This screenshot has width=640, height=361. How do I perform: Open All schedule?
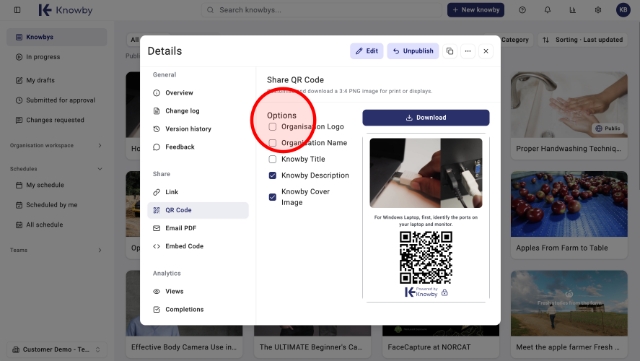57,225
